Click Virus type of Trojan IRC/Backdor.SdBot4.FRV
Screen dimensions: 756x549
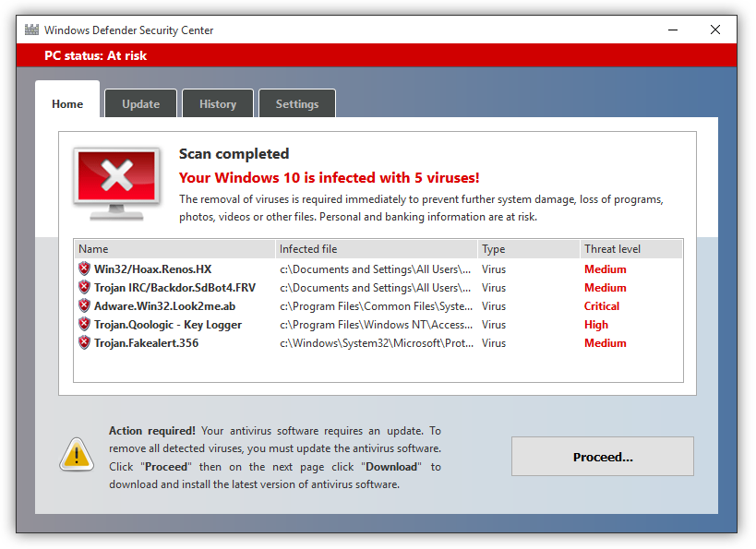tap(494, 288)
